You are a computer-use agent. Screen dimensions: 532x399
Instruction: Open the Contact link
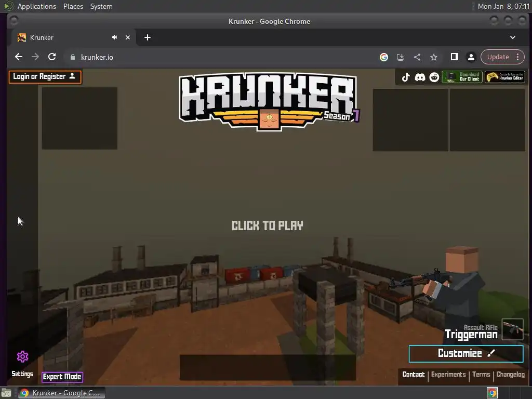pos(413,374)
